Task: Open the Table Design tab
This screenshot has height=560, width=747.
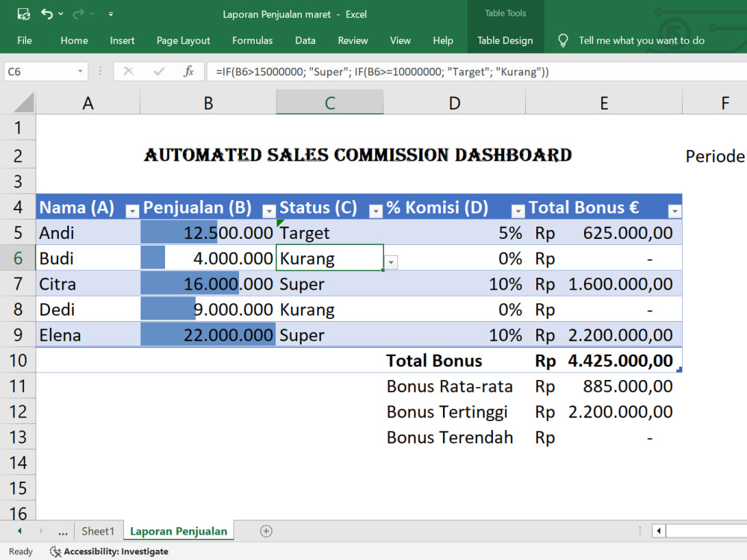Action: pos(505,40)
